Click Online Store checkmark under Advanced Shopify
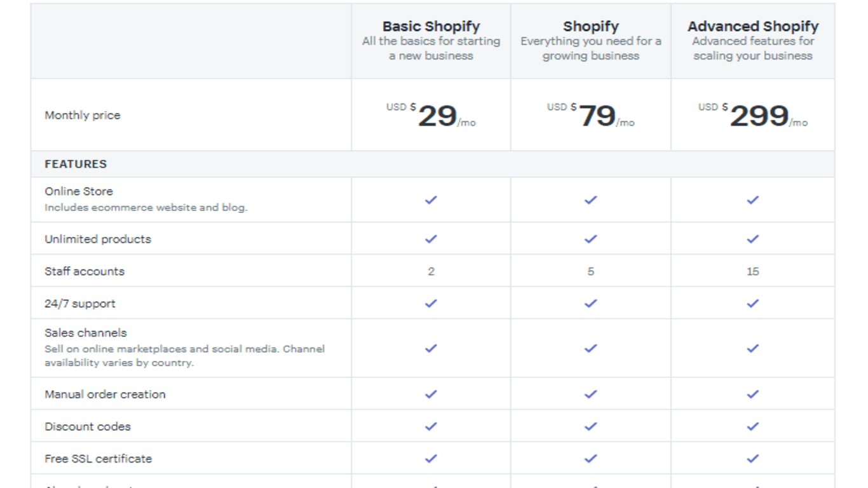The height and width of the screenshot is (488, 868). (x=752, y=200)
